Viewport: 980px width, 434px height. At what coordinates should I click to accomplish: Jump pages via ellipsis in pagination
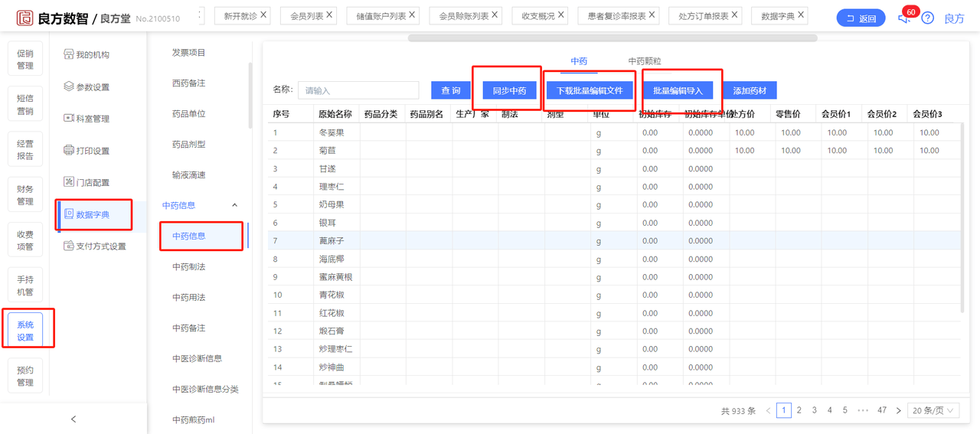point(863,410)
